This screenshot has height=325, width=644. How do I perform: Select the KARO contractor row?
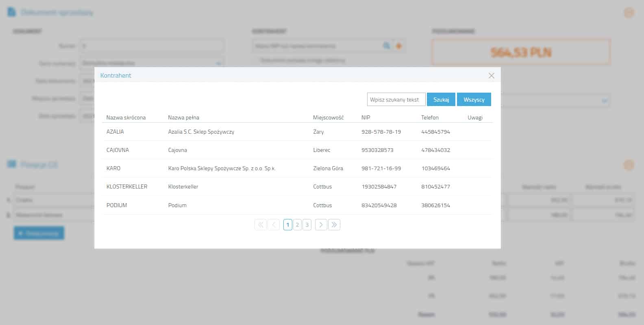pos(297,168)
